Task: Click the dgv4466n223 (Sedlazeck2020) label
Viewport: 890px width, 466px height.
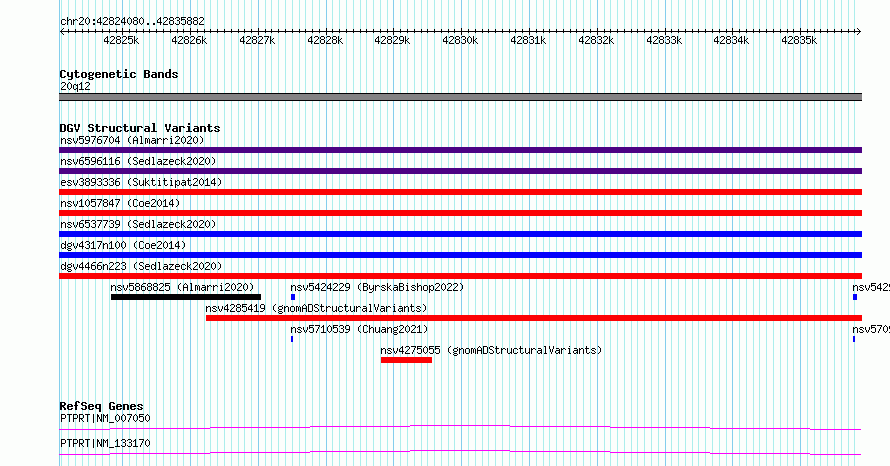Action: pyautogui.click(x=141, y=266)
